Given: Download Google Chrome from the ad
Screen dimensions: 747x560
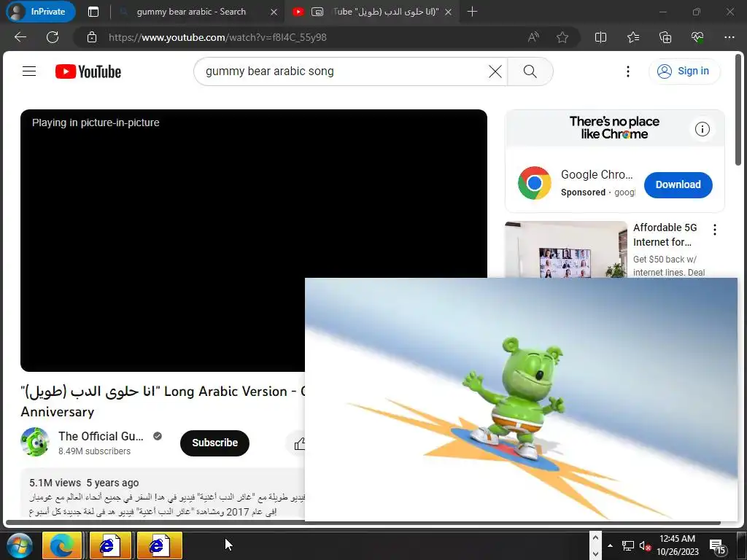Looking at the screenshot, I should [x=678, y=184].
